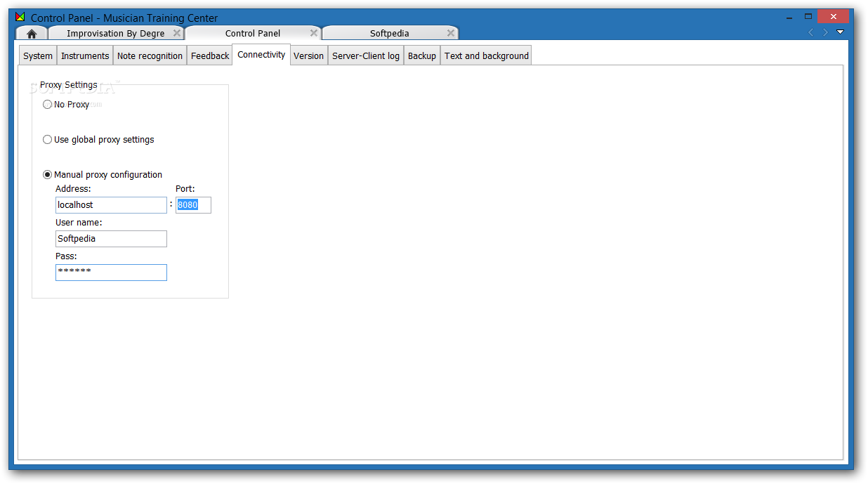Select the Connectivity tab

tap(261, 55)
